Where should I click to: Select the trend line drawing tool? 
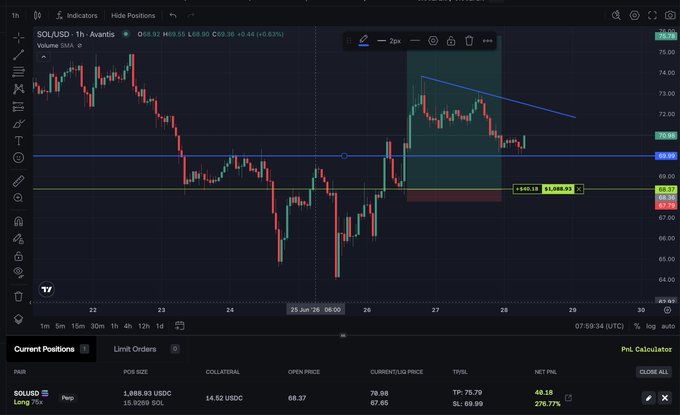click(18, 55)
